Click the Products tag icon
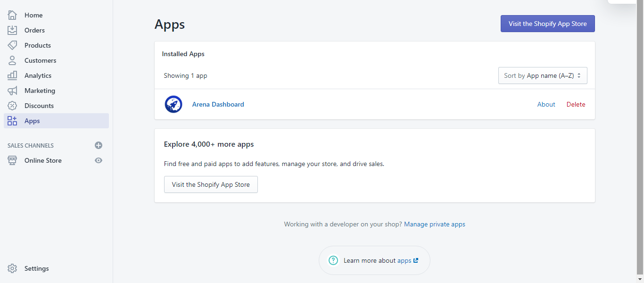 (x=12, y=45)
